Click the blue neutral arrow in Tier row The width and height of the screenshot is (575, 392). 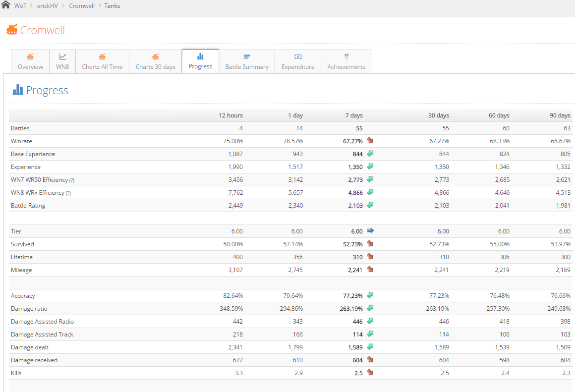coord(370,231)
